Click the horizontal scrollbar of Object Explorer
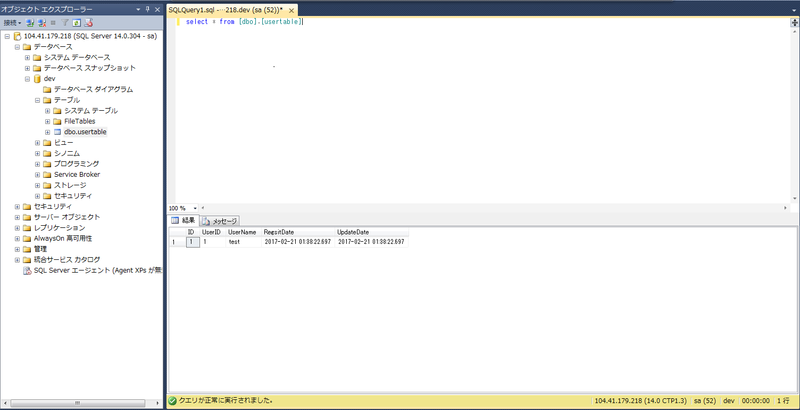The image size is (800, 410). [78, 403]
